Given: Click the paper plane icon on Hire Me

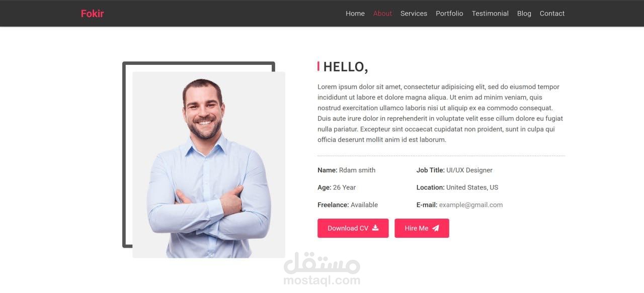Looking at the screenshot, I should pos(436,228).
